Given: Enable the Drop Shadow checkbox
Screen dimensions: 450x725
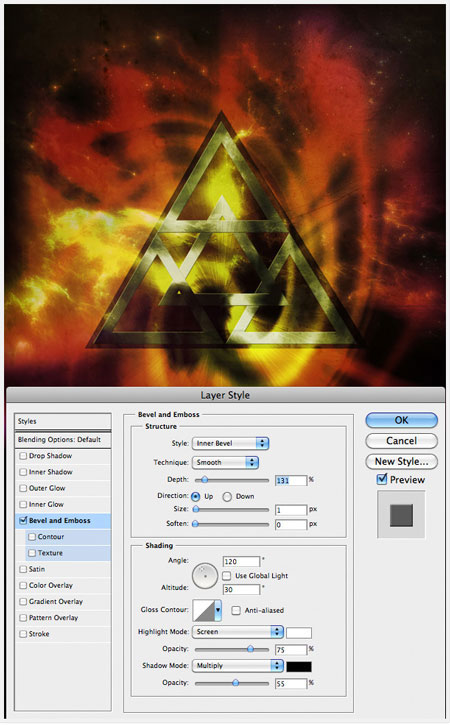Looking at the screenshot, I should (23, 456).
